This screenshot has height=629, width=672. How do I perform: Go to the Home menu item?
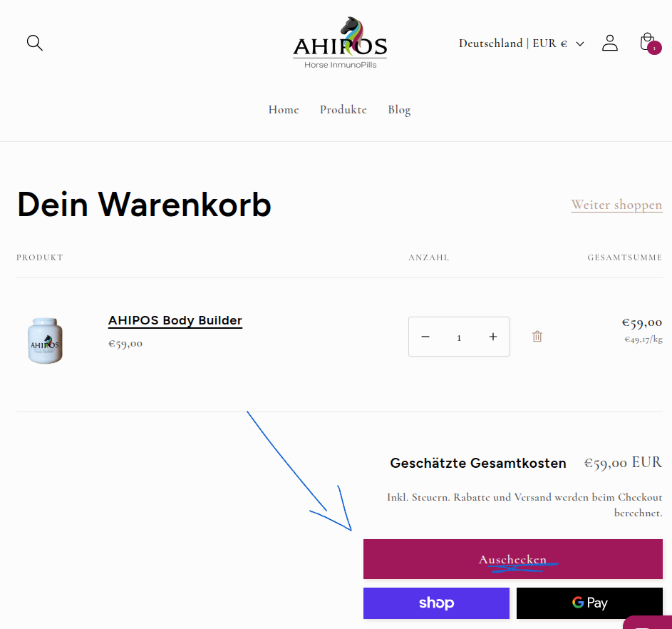tap(283, 110)
